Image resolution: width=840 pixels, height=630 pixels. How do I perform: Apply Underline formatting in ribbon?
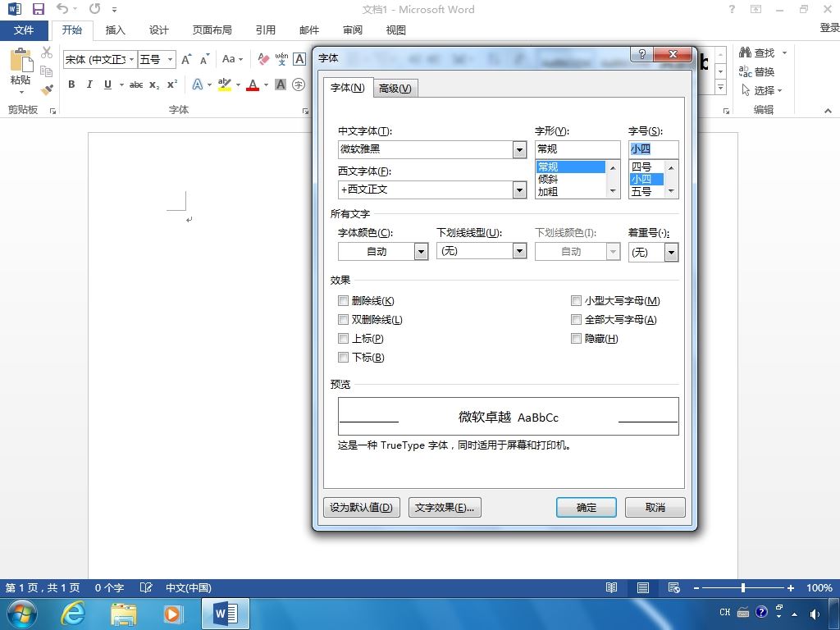pyautogui.click(x=107, y=84)
